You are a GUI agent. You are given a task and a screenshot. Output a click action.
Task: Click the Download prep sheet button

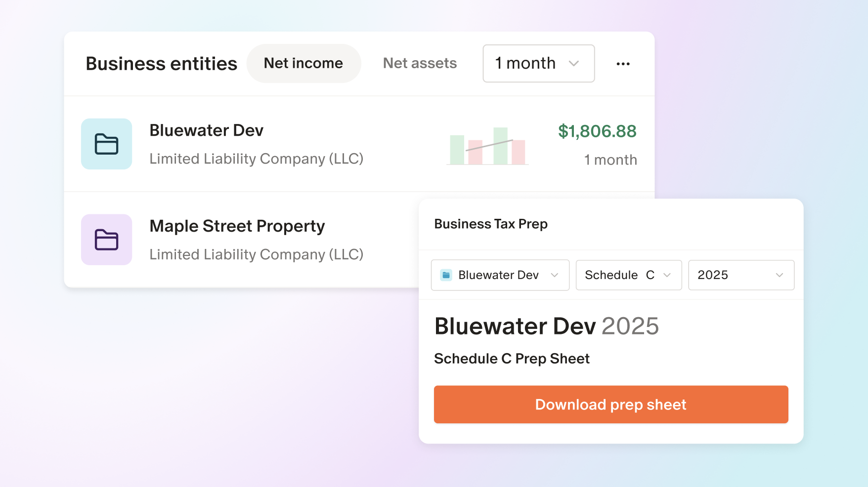610,405
